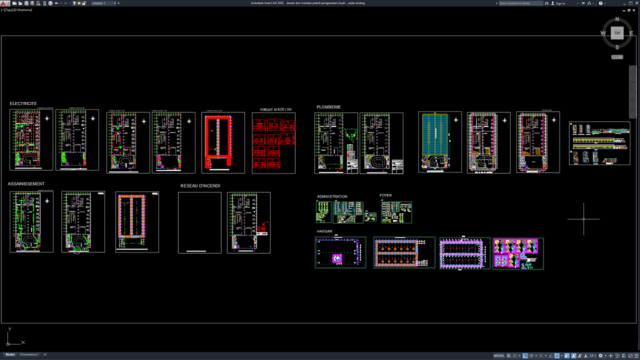Open the Autodesk App Store cart icon
Viewport: 640px width, 360px height.
tap(583, 3)
